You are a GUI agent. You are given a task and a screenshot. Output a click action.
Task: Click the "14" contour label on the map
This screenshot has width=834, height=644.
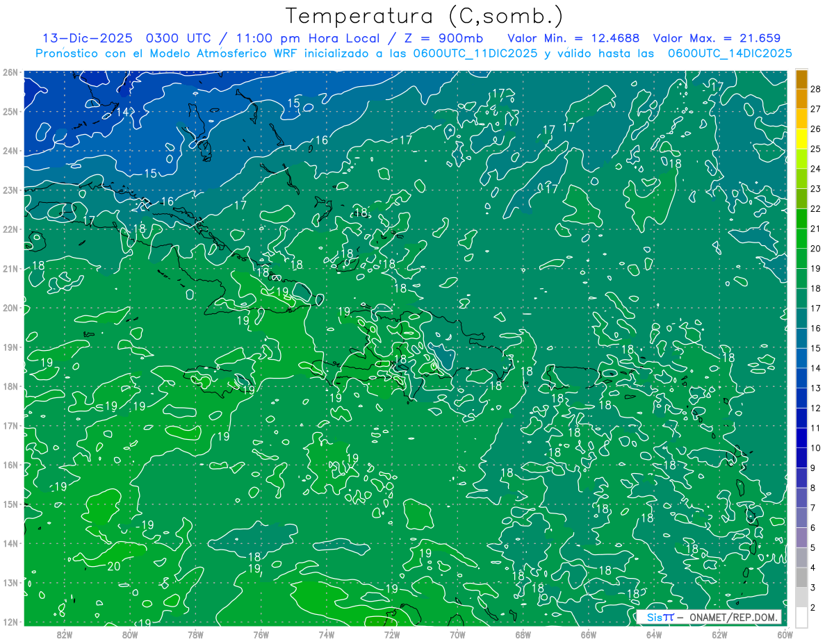[123, 112]
